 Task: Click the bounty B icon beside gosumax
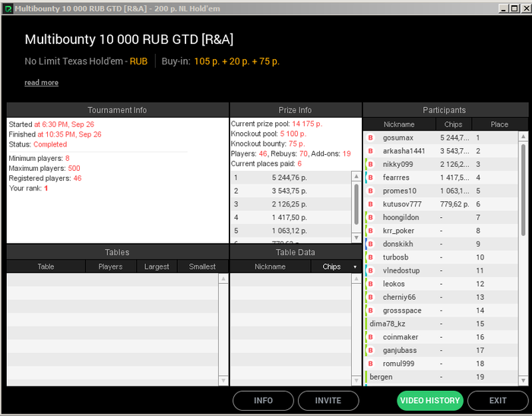click(x=371, y=138)
